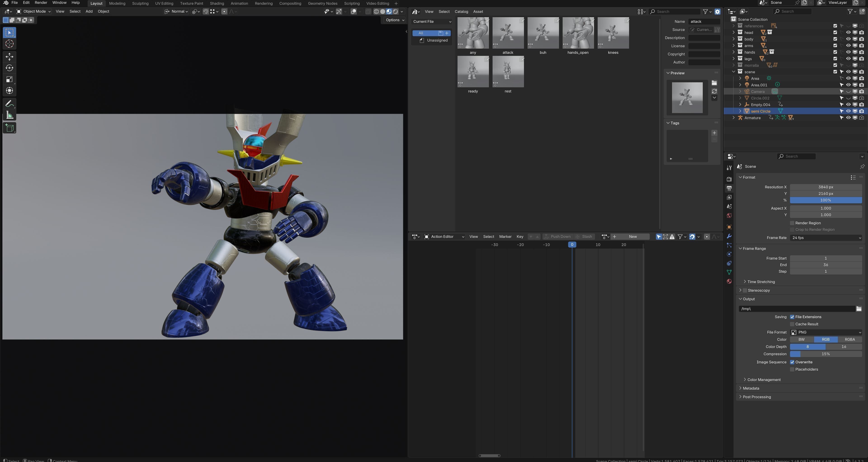The width and height of the screenshot is (868, 462).
Task: Switch to rendered viewport shading
Action: click(x=396, y=12)
